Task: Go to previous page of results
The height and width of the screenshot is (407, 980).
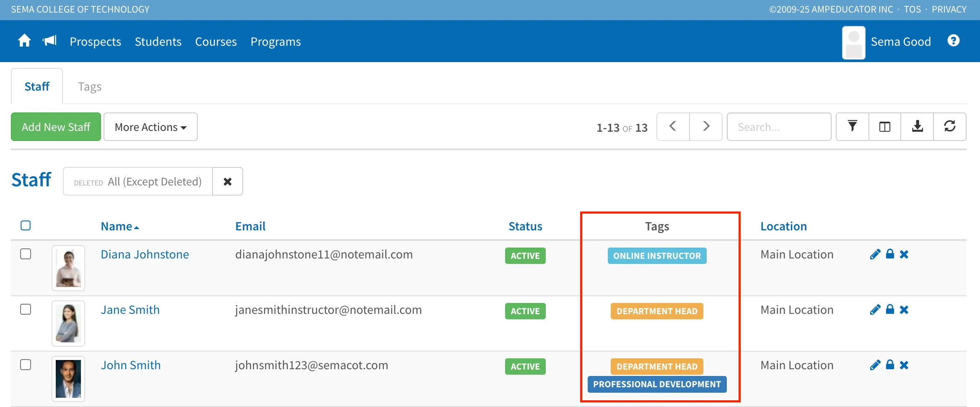Action: point(673,126)
